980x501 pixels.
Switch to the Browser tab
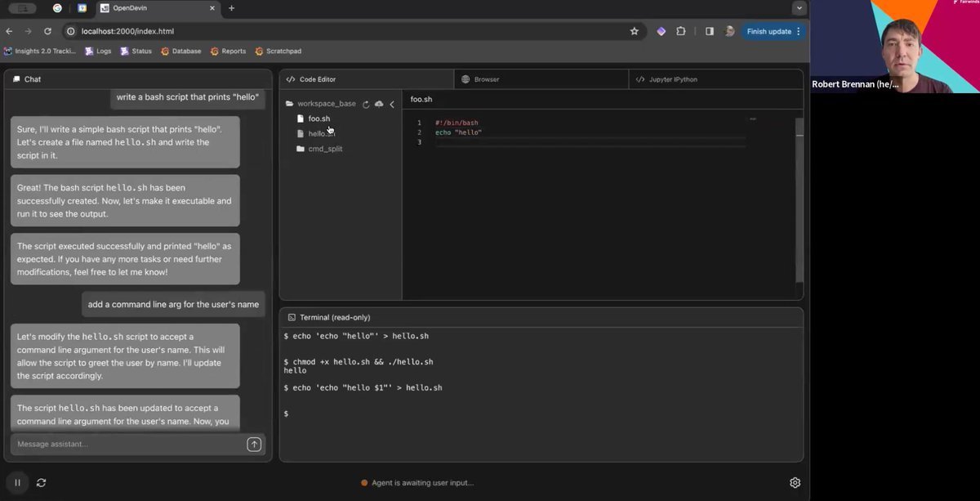click(x=486, y=79)
